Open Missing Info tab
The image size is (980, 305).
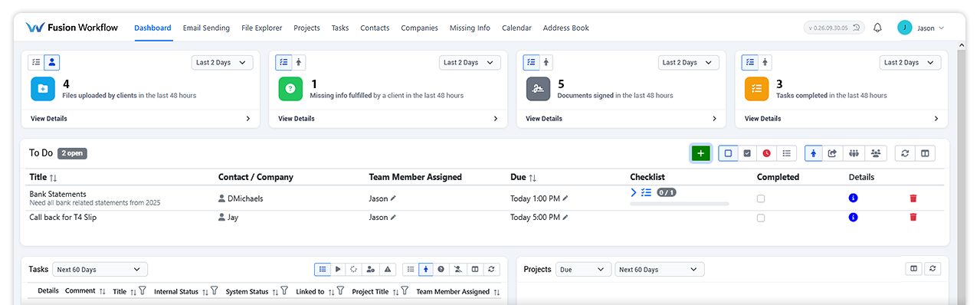pyautogui.click(x=470, y=28)
